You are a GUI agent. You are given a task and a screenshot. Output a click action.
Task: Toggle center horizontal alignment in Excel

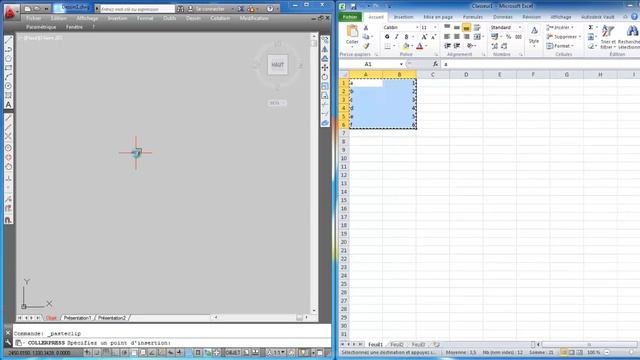tap(457, 37)
